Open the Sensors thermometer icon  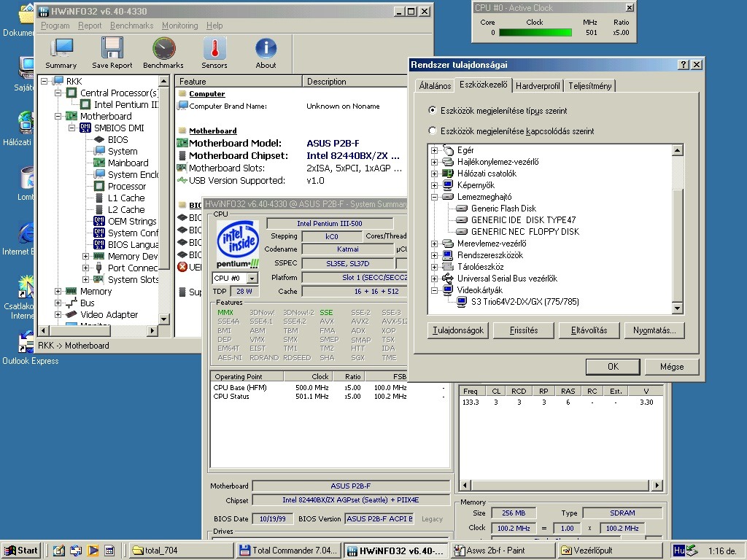point(214,49)
